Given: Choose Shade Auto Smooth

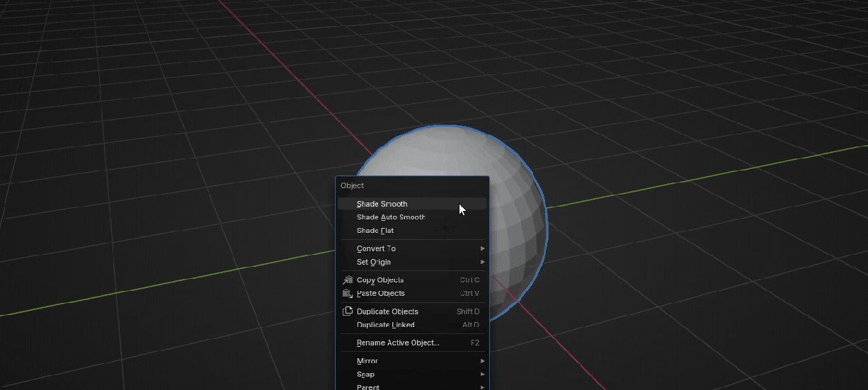Looking at the screenshot, I should (391, 217).
